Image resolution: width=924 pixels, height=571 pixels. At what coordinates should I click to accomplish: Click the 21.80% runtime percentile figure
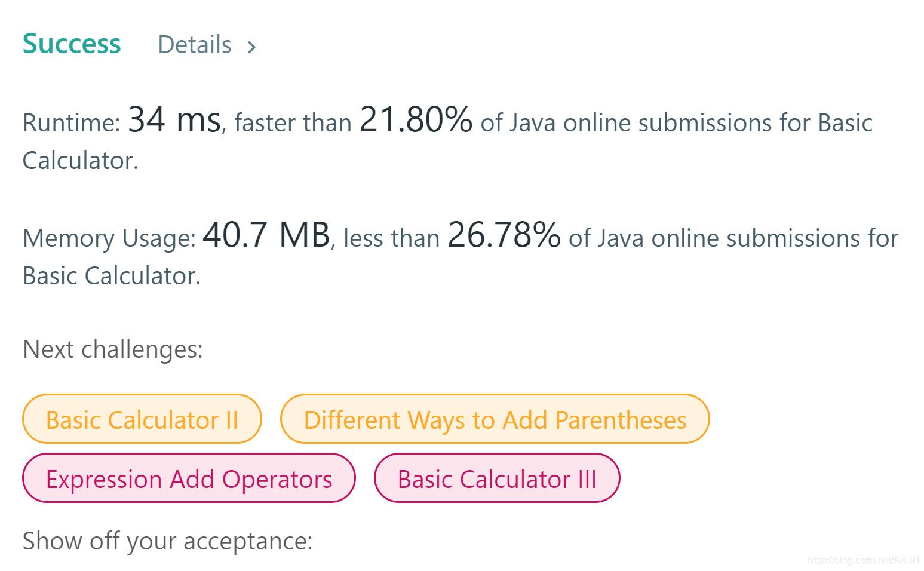point(416,119)
